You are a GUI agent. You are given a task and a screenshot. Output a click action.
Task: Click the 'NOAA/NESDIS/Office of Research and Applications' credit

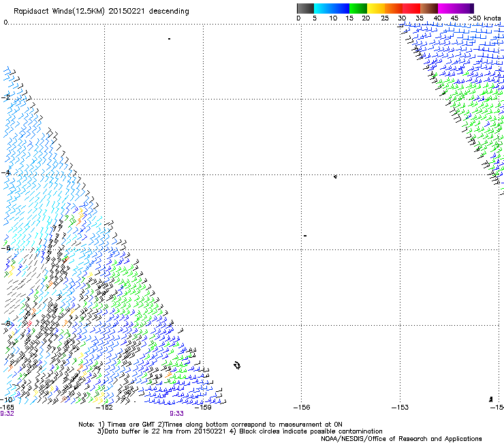(401, 439)
